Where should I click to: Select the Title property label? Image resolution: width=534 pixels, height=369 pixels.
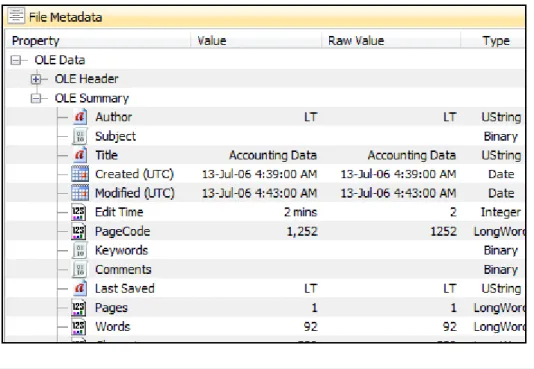[106, 155]
